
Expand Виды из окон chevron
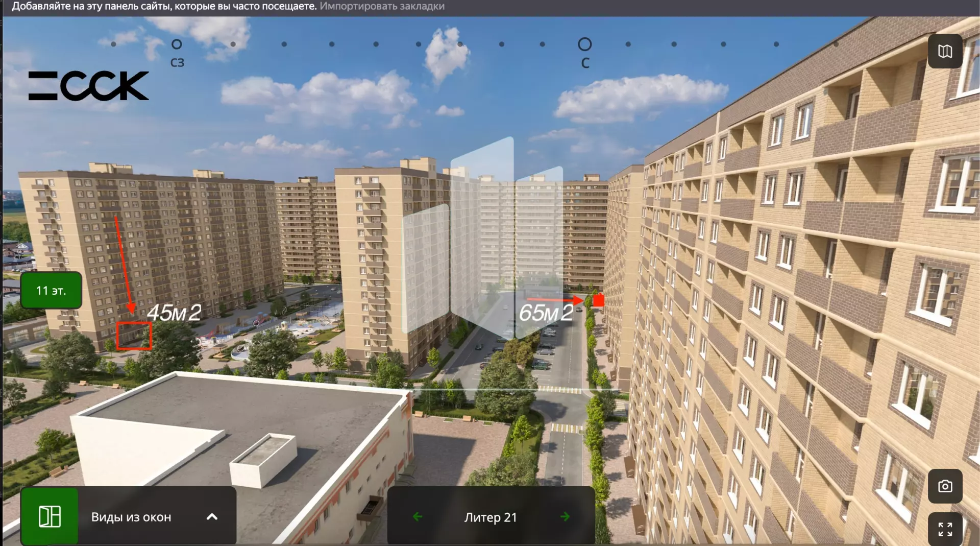(x=212, y=517)
